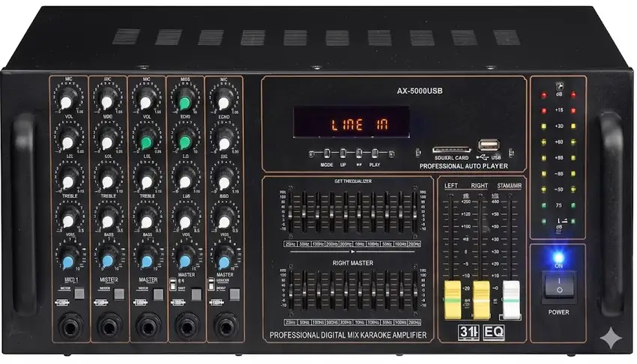The width and height of the screenshot is (637, 364).
Task: Click the SD card slot
Action: (452, 150)
